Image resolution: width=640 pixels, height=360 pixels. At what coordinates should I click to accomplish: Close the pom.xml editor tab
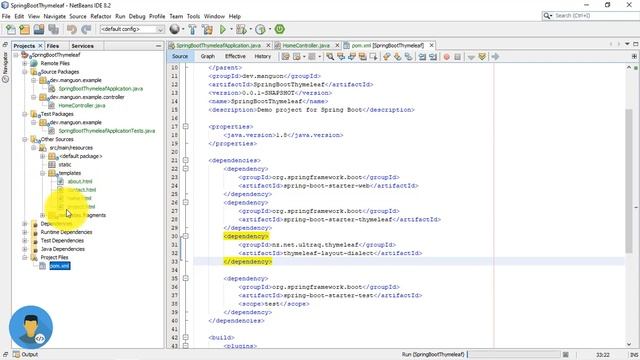[x=431, y=45]
